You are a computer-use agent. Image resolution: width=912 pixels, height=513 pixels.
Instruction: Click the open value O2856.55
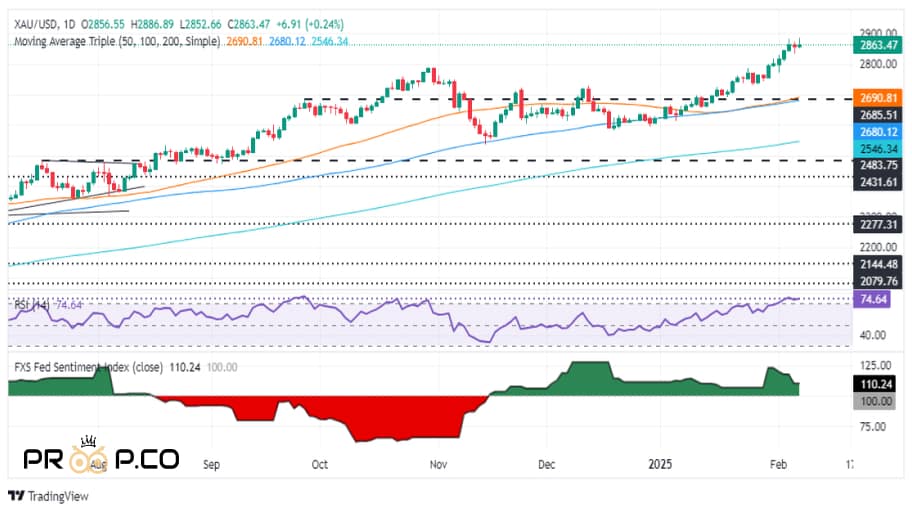coord(103,24)
